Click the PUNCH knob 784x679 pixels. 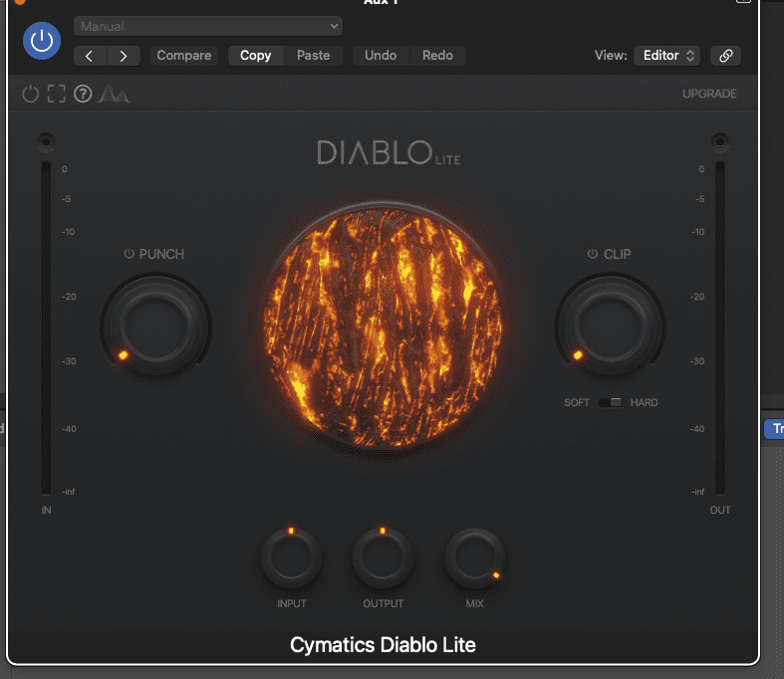pyautogui.click(x=156, y=327)
